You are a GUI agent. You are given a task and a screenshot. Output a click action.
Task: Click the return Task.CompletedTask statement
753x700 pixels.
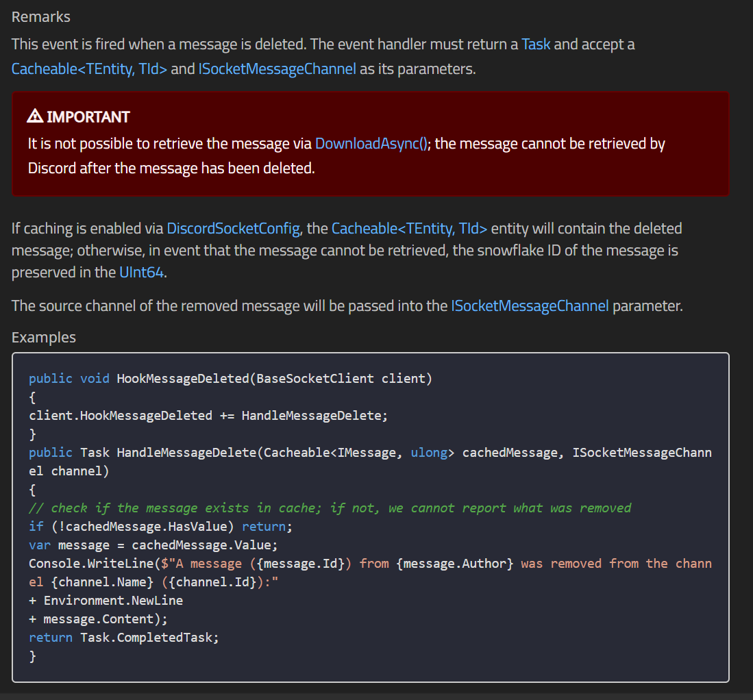coord(123,637)
